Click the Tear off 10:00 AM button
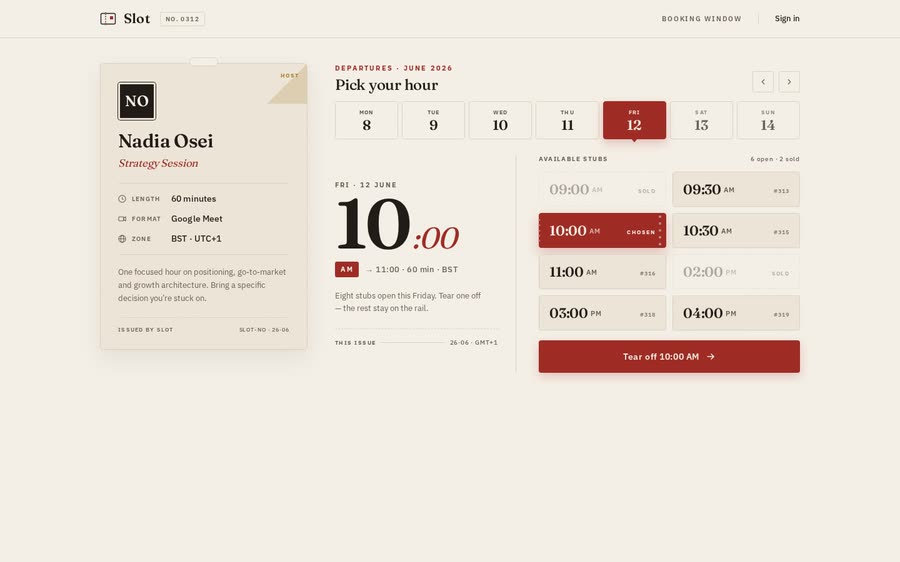This screenshot has width=900, height=562. 669,356
